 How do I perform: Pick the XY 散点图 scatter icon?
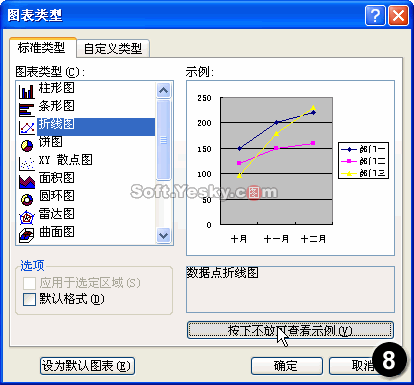[x=27, y=163]
